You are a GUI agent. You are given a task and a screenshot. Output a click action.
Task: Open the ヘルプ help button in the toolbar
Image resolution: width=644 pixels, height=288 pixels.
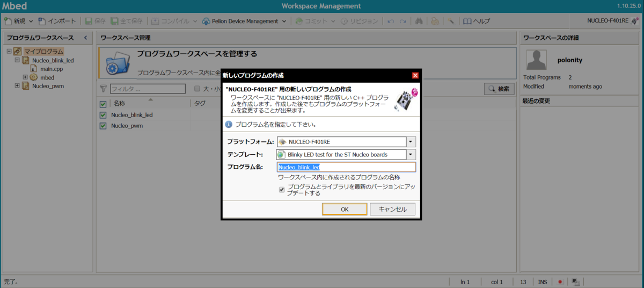477,21
